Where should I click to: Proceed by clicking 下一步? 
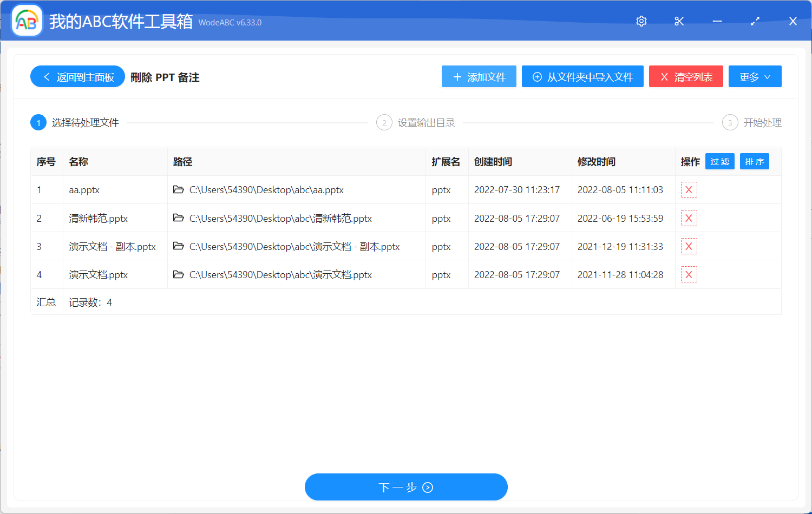(x=406, y=486)
